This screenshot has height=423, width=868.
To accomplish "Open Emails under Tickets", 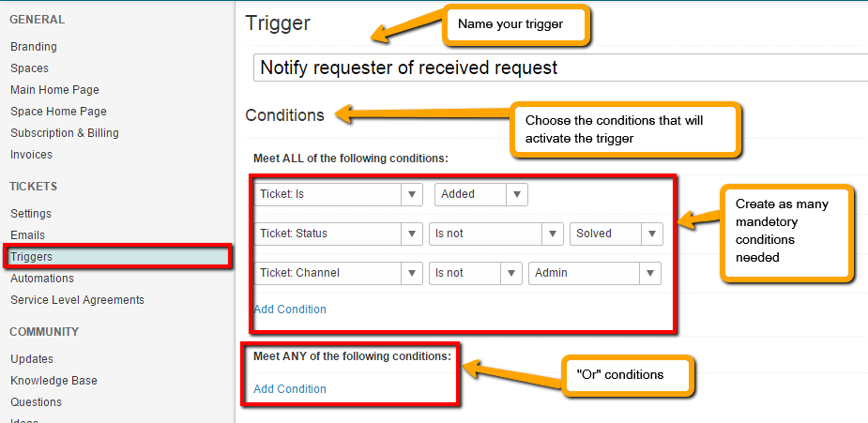I will 27,235.
